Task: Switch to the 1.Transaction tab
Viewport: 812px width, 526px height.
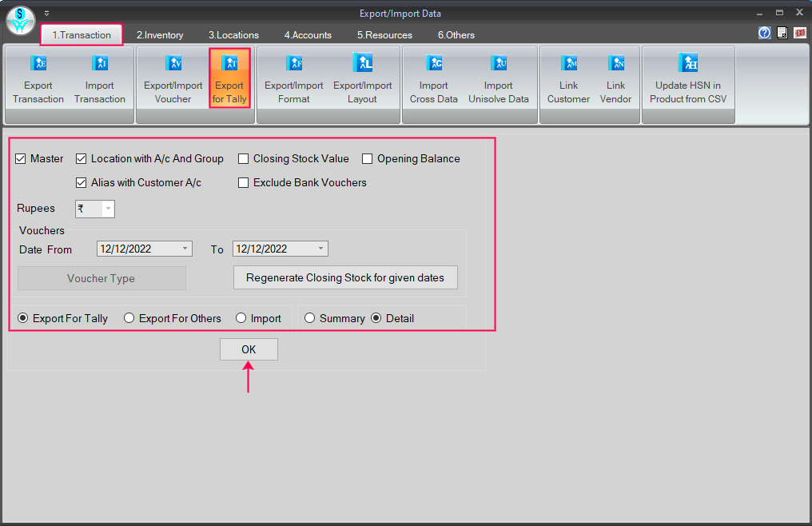Action: pos(82,34)
